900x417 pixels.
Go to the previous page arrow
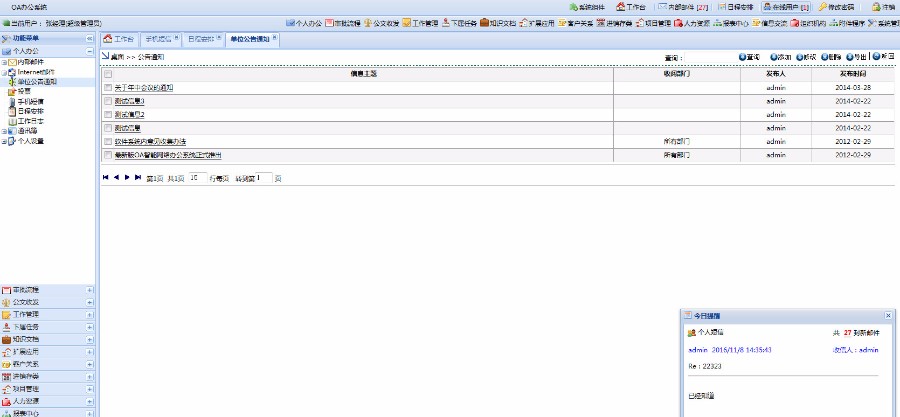click(117, 177)
